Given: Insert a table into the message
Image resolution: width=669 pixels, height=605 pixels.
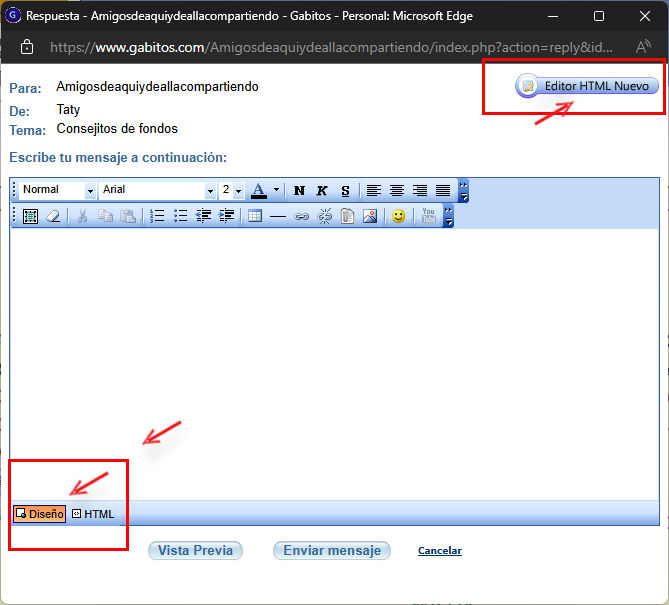Looking at the screenshot, I should [255, 216].
